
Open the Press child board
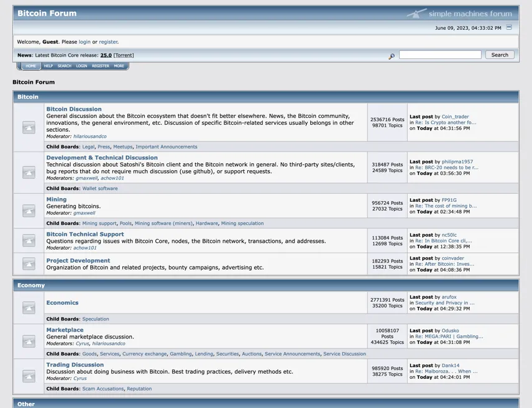[x=104, y=147]
